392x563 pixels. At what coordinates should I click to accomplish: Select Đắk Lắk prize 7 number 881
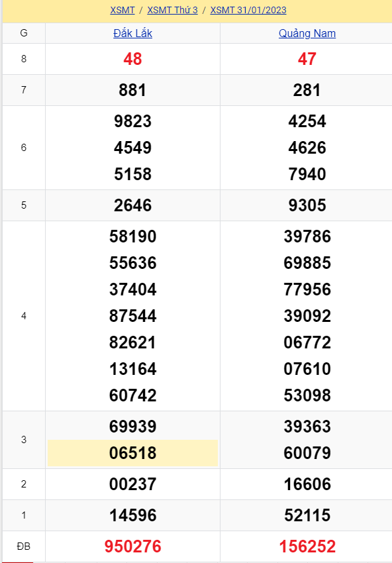(133, 90)
